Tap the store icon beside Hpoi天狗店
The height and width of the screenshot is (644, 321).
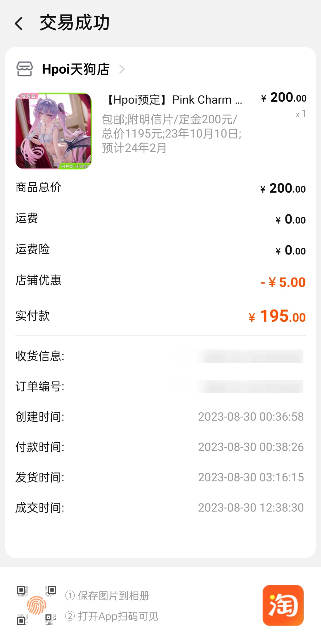[x=25, y=69]
